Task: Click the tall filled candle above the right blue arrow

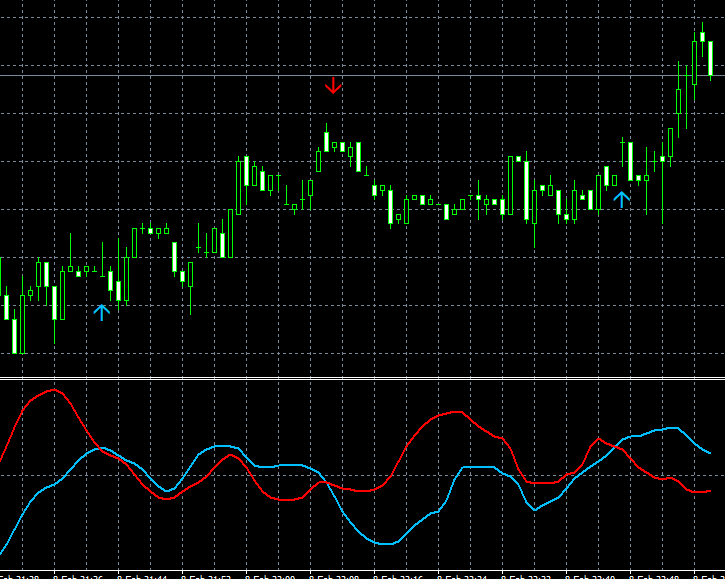Action: (630, 160)
